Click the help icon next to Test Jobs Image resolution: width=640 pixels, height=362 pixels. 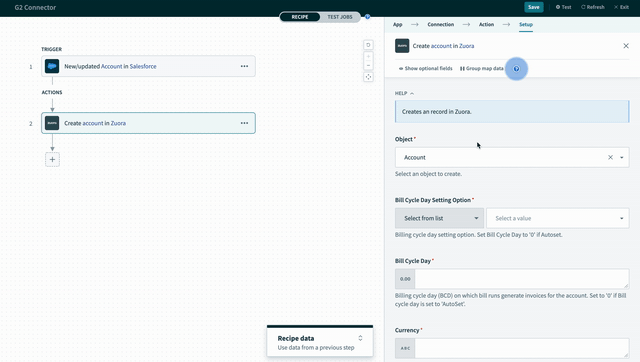click(x=368, y=17)
